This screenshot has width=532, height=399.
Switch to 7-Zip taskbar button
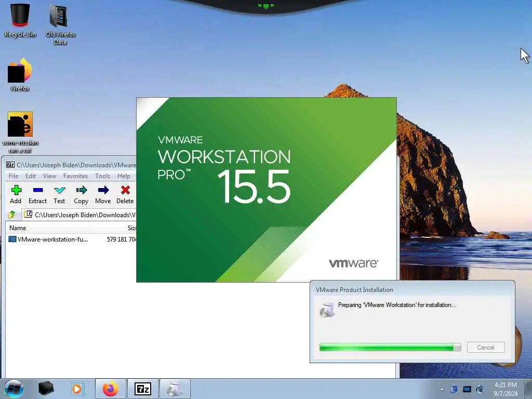(142, 389)
